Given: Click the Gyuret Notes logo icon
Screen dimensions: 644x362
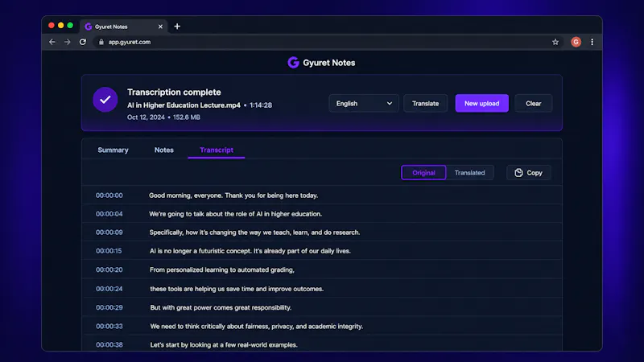Looking at the screenshot, I should [x=293, y=63].
